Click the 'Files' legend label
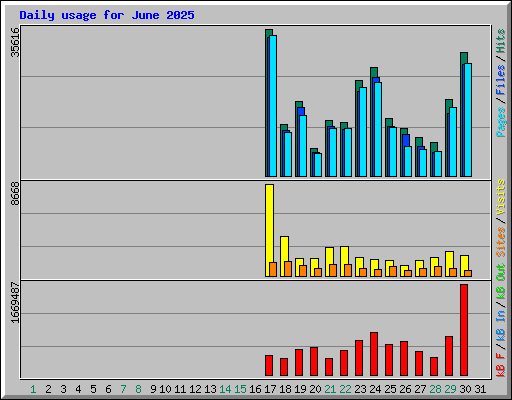The height and width of the screenshot is (400, 512). point(500,80)
